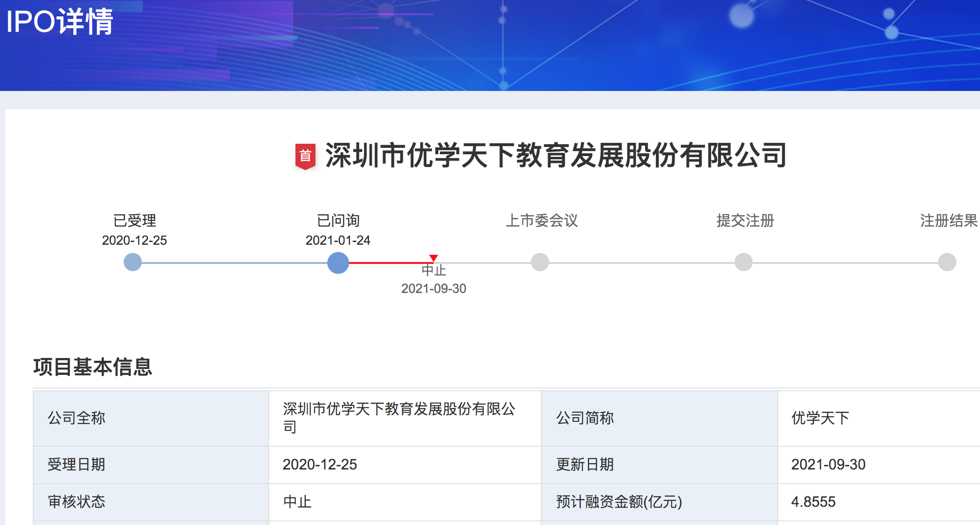Click the 公司简称 value 优学天下
This screenshot has height=525, width=980.
click(x=820, y=418)
